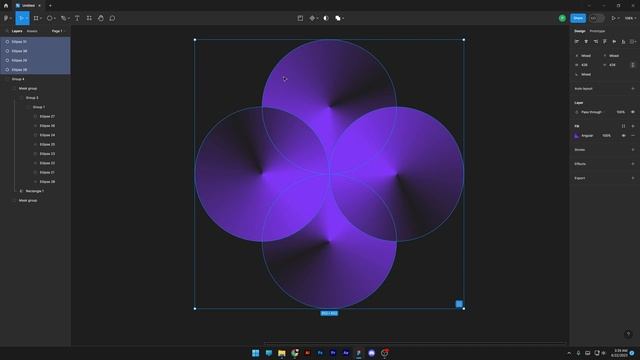This screenshot has width=640, height=360.
Task: Open Photoshop from the taskbar
Action: (x=320, y=353)
